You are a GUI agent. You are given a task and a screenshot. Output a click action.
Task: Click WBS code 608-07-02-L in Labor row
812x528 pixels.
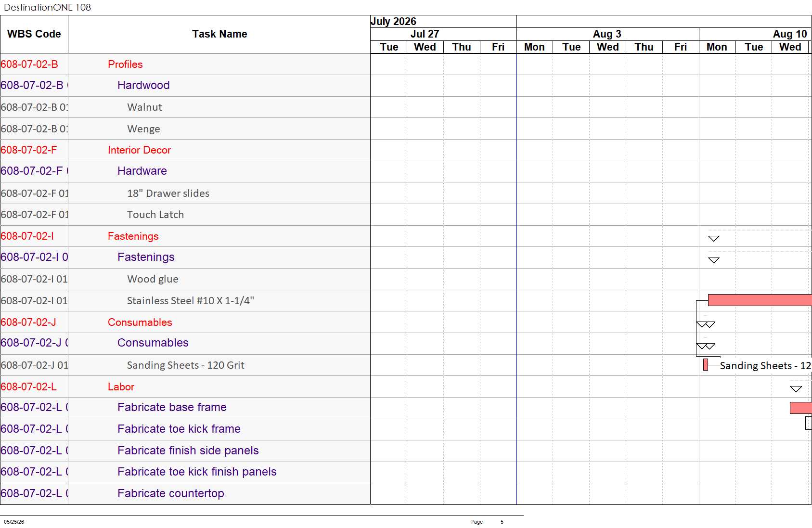[x=29, y=387]
